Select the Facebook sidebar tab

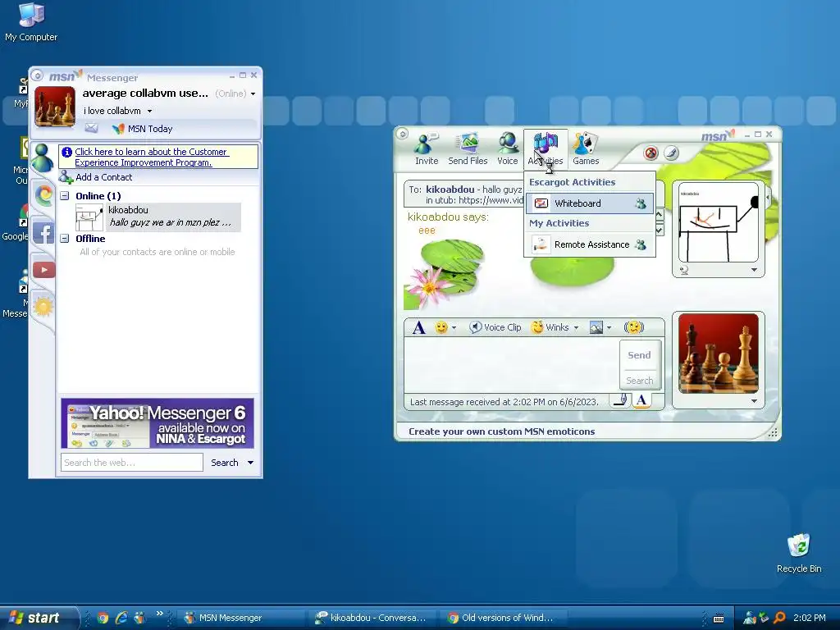43,233
